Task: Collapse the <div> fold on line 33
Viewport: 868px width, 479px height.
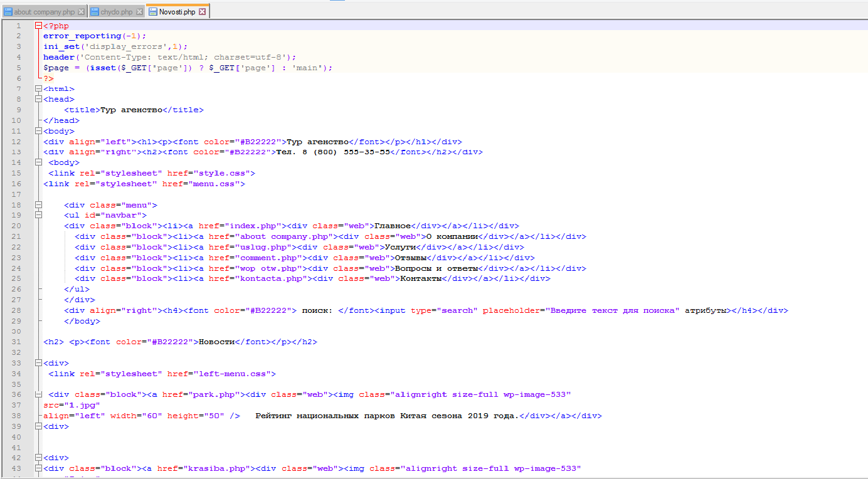Action: pos(39,363)
